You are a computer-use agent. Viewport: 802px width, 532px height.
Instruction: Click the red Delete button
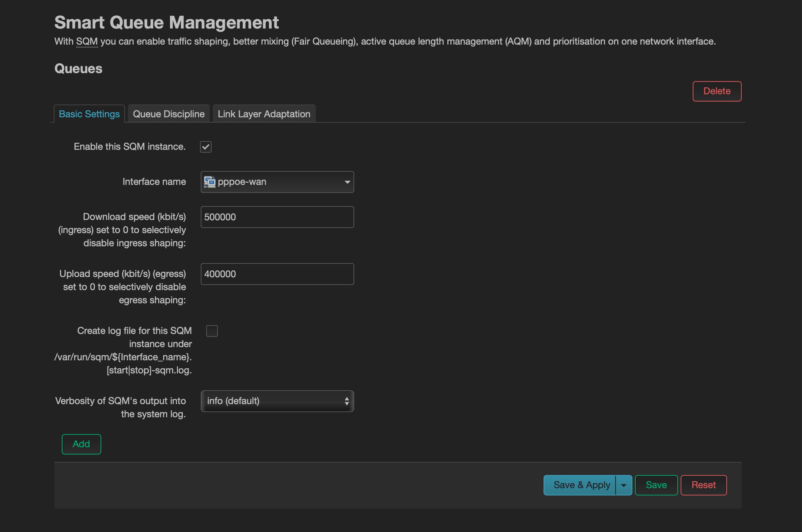pos(717,91)
